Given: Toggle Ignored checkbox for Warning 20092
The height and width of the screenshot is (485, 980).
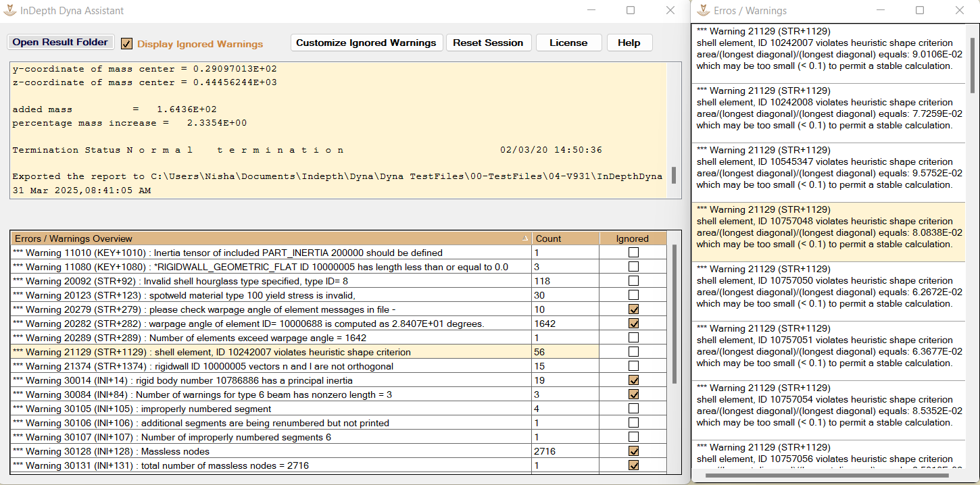Looking at the screenshot, I should point(633,281).
